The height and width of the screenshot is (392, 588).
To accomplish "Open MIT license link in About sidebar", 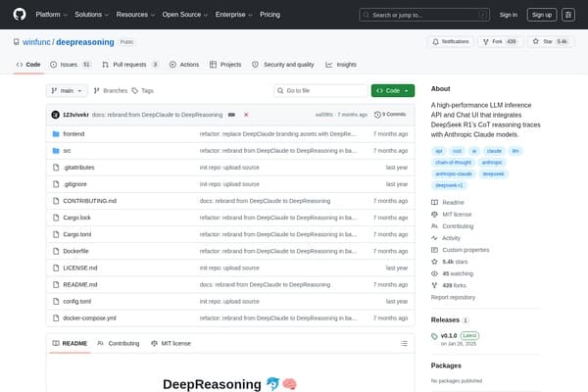I will [x=452, y=215].
